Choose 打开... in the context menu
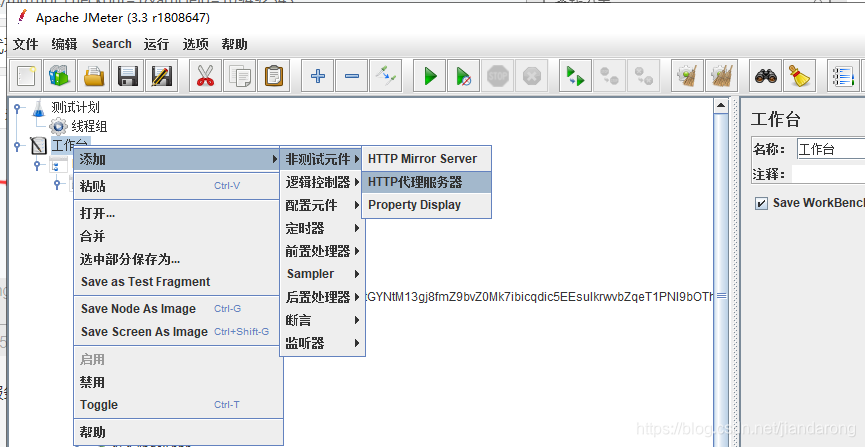 pyautogui.click(x=178, y=213)
